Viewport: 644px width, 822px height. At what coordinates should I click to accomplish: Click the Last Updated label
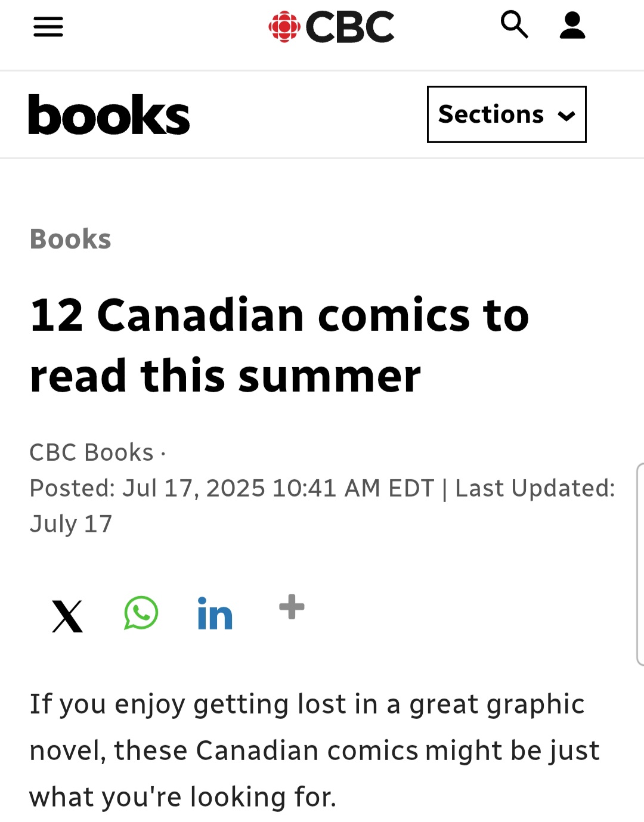click(534, 488)
